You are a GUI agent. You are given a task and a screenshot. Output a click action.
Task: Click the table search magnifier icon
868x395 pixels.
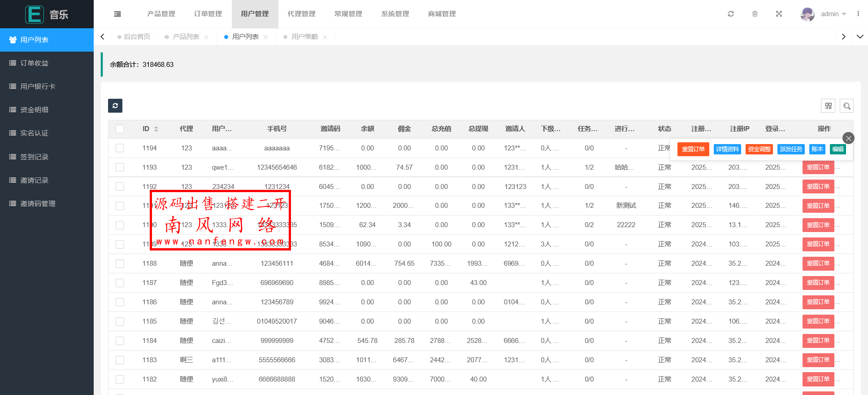pyautogui.click(x=846, y=106)
